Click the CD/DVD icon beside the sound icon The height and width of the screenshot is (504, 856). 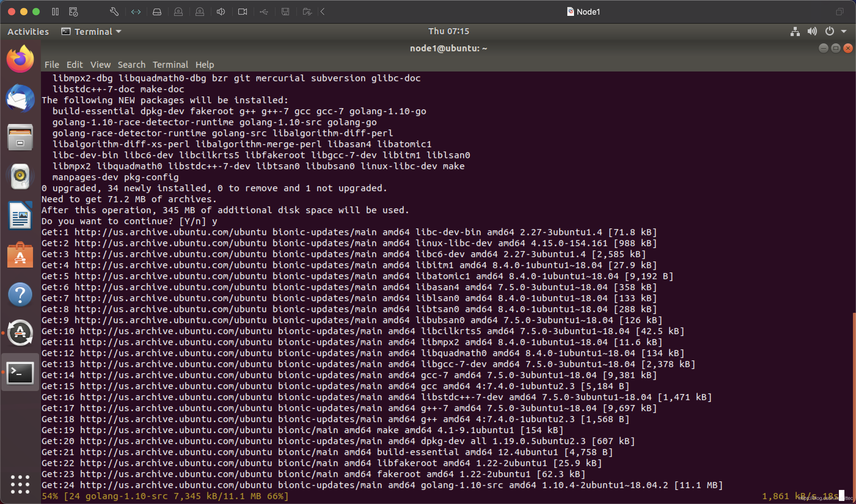click(200, 12)
